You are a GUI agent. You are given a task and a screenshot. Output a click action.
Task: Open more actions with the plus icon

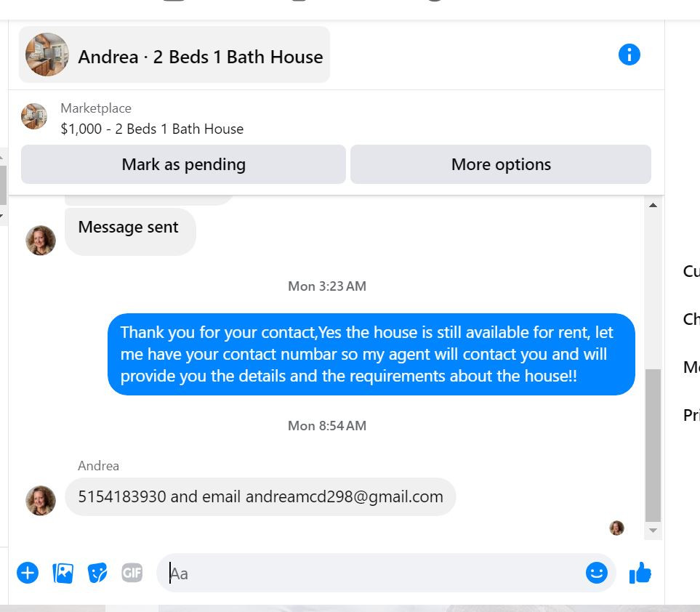click(28, 573)
